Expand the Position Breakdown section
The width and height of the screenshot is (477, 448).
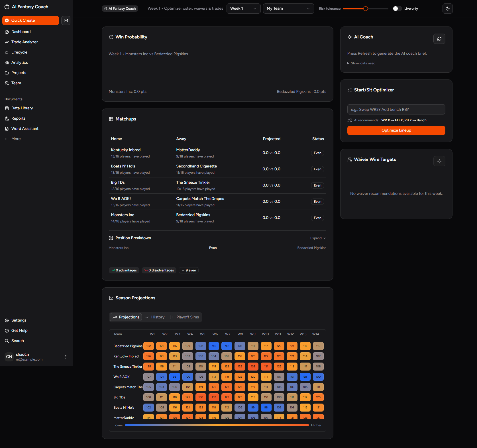(x=318, y=238)
